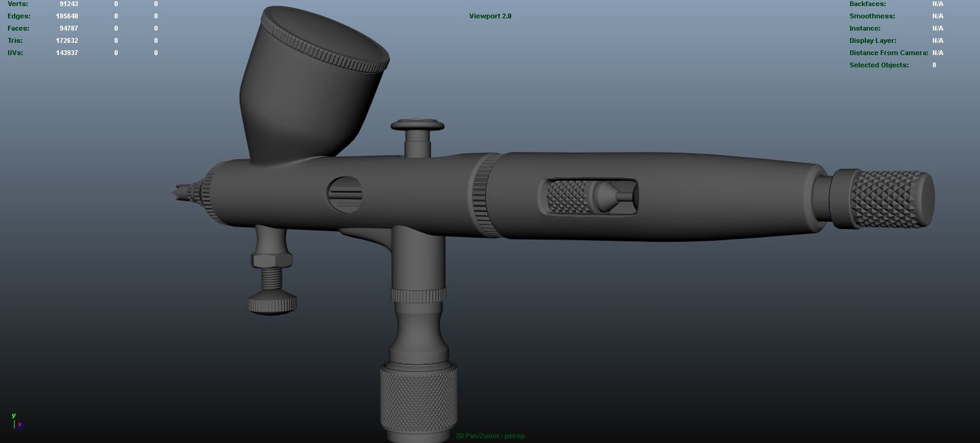Click the hex nut under the body
This screenshot has width=980, height=443.
coord(271,259)
